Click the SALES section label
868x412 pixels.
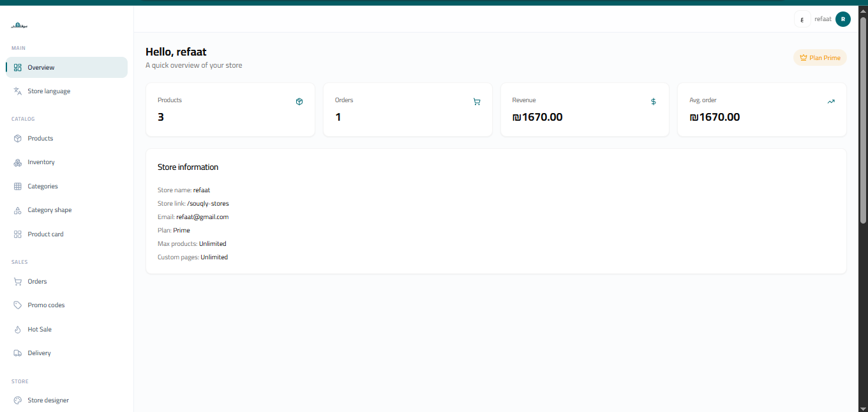[20, 262]
